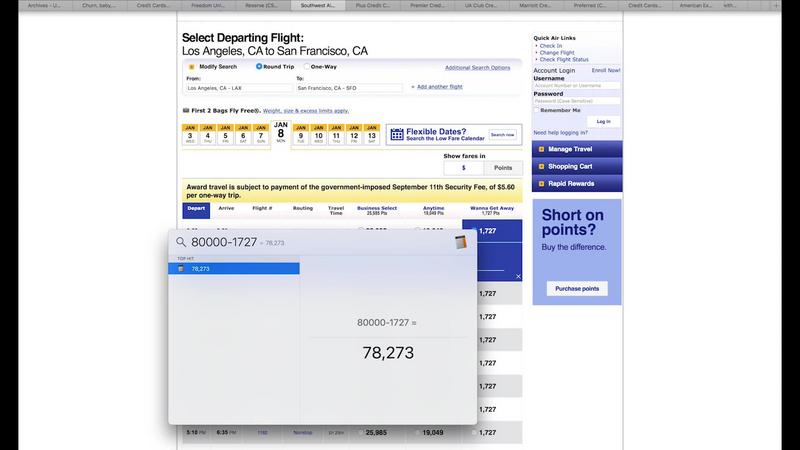Pick Jan 13 date tab
This screenshot has height=450, width=800.
click(x=371, y=134)
